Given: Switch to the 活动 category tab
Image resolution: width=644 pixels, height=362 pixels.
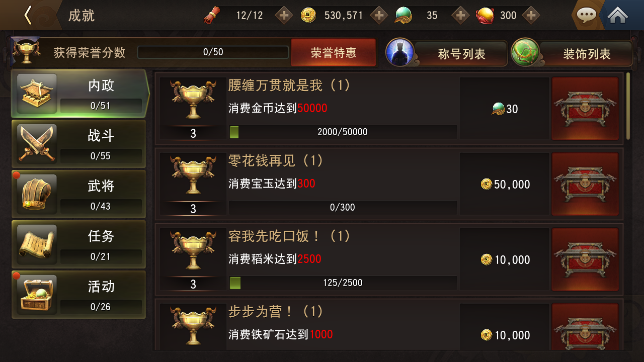Looking at the screenshot, I should pos(79,295).
